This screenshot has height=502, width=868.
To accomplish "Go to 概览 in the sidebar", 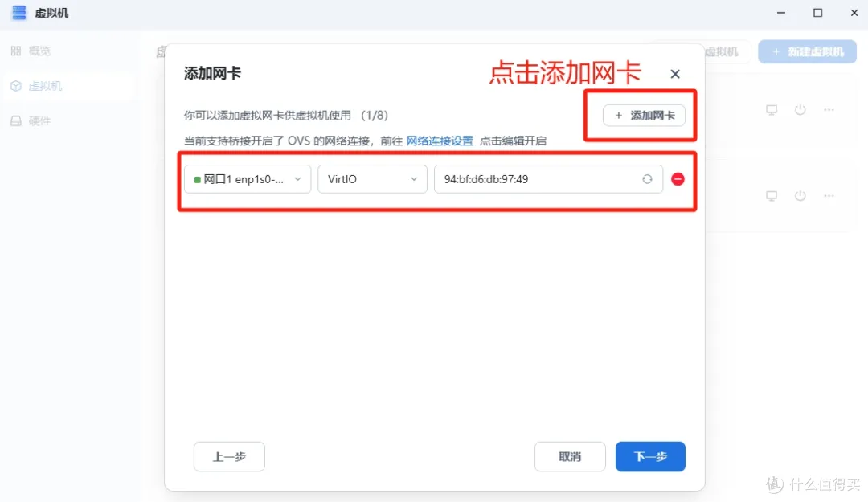I will [x=39, y=51].
